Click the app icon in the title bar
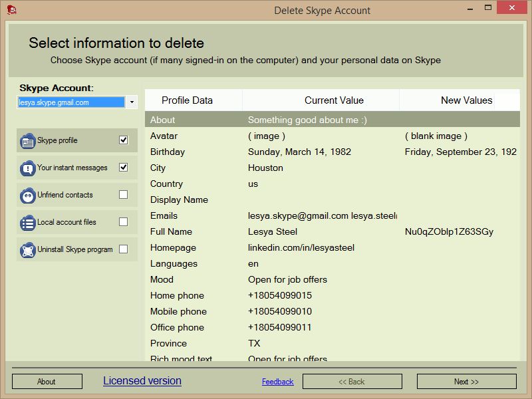Viewport: 532px width, 399px height. click(12, 9)
